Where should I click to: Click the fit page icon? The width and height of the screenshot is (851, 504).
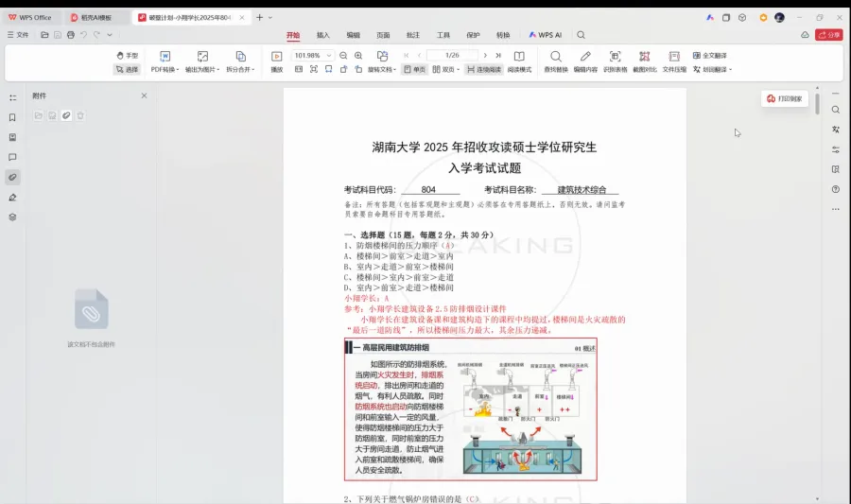(x=314, y=69)
